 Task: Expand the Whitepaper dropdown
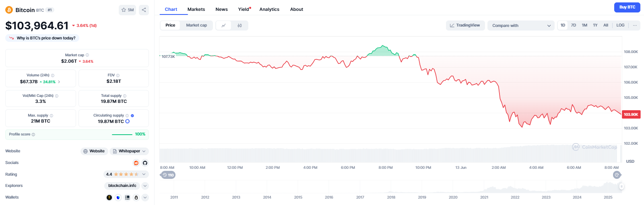(x=129, y=151)
